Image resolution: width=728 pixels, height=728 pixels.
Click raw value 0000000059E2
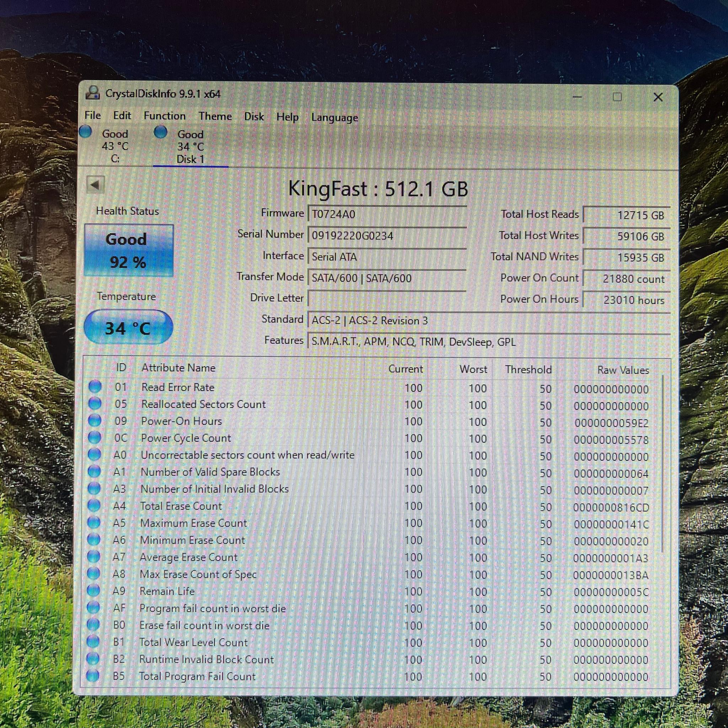pos(611,423)
